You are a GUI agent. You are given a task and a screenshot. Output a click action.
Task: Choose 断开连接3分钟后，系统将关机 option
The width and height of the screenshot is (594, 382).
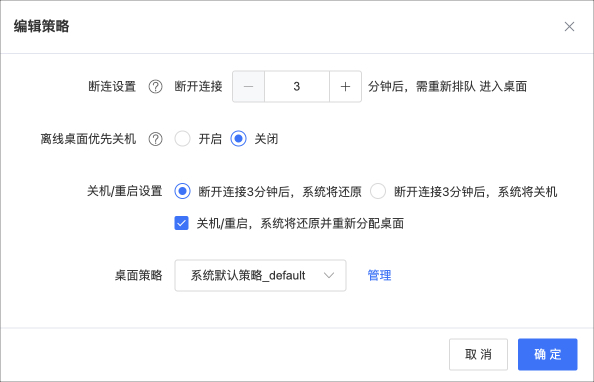[x=378, y=191]
